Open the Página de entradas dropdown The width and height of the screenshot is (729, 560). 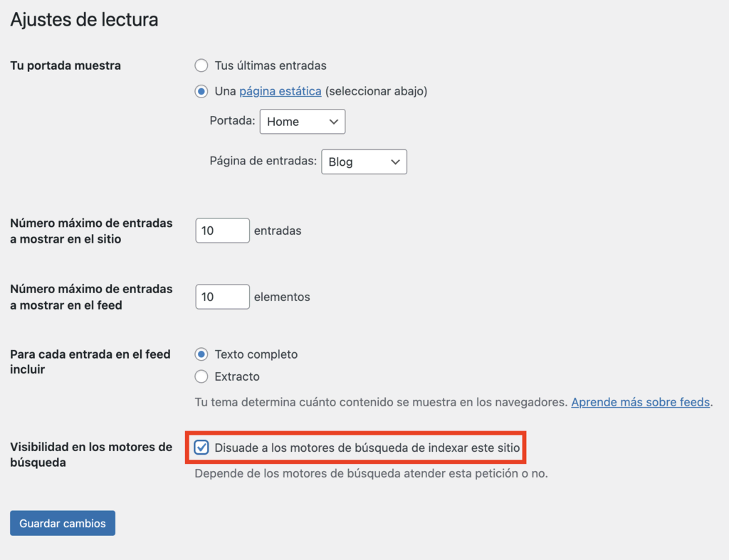coord(364,162)
